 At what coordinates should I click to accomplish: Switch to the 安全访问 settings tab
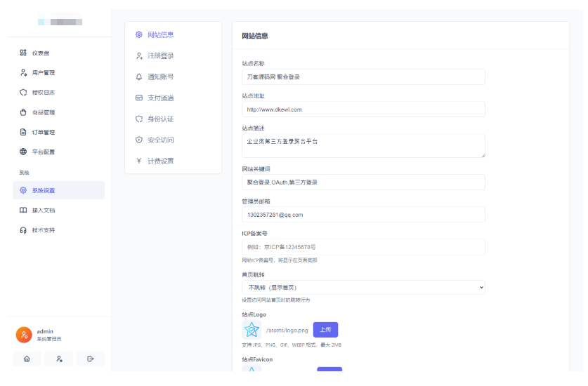[x=173, y=140]
